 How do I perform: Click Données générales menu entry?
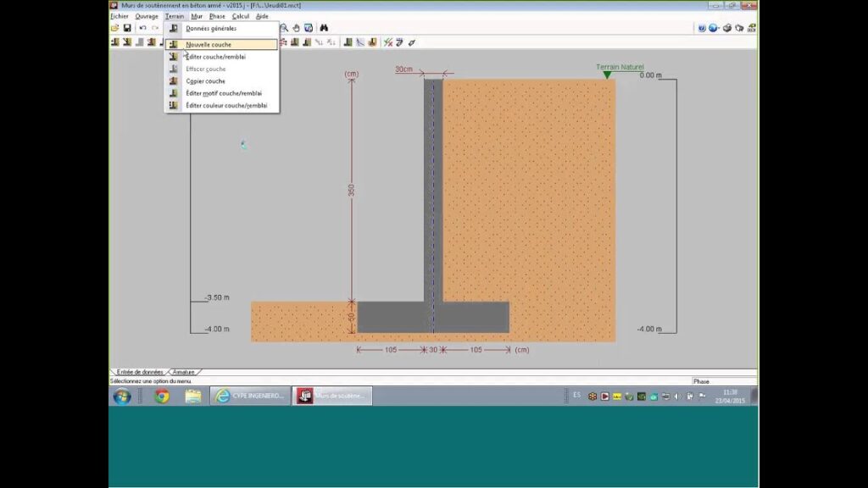pyautogui.click(x=211, y=29)
